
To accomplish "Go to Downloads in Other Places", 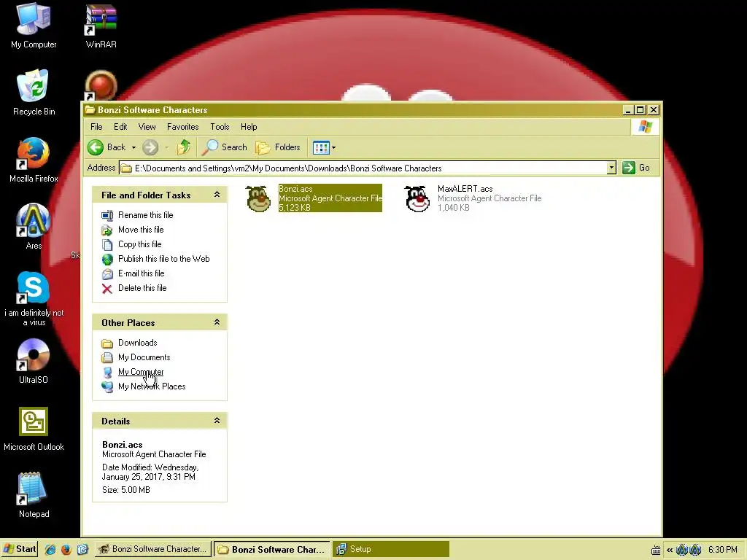I will point(137,343).
